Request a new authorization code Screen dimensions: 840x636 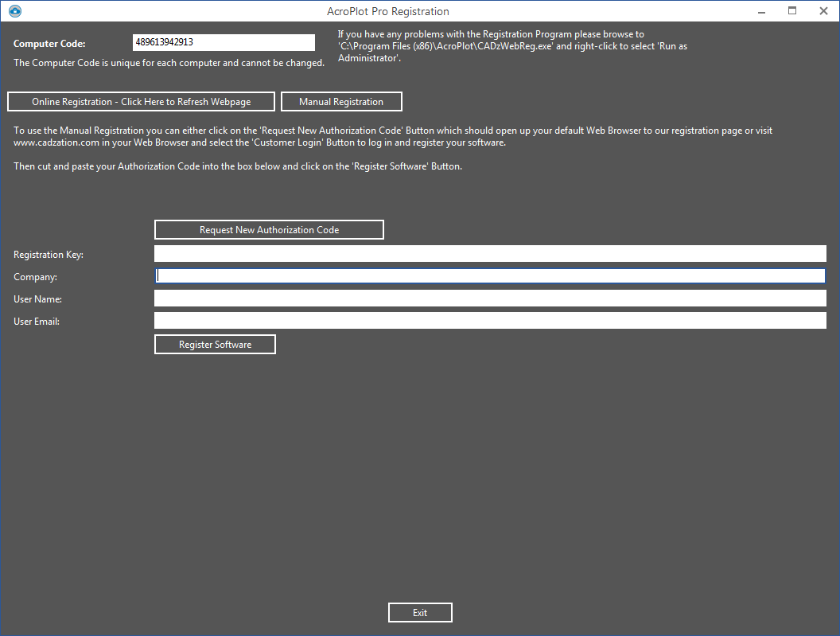(269, 229)
